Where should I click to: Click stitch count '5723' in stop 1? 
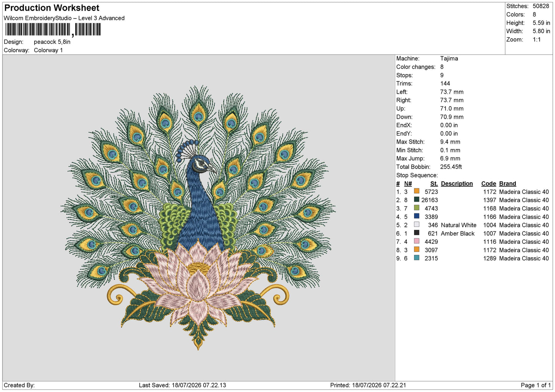(431, 192)
